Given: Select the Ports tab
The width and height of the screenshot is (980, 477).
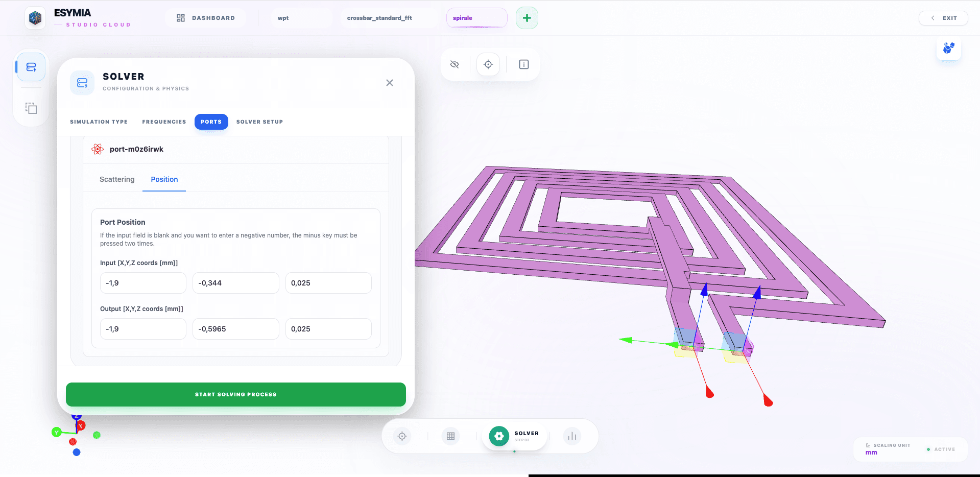Looking at the screenshot, I should click(211, 122).
